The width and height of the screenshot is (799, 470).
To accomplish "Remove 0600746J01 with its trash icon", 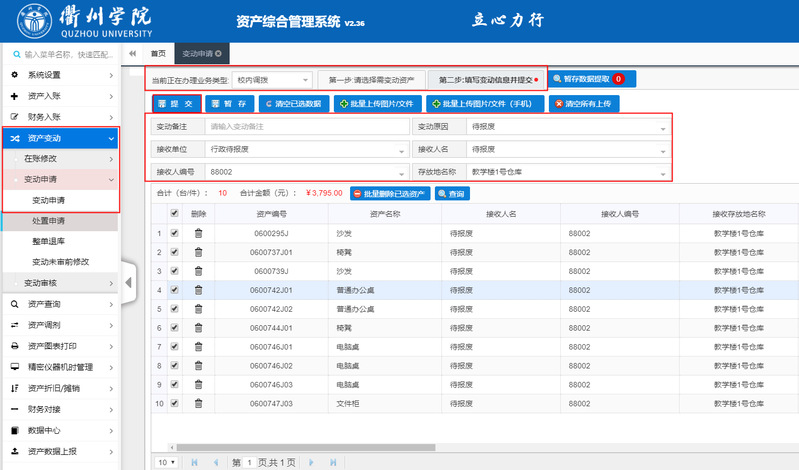I will (198, 347).
